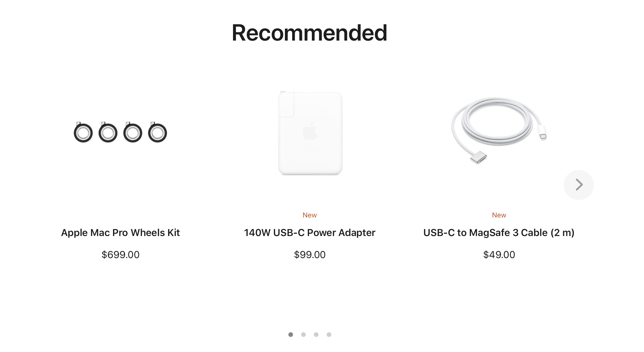Viewport: 644px width, 352px height.
Task: Select the fourth pagination dot
Action: tap(329, 334)
